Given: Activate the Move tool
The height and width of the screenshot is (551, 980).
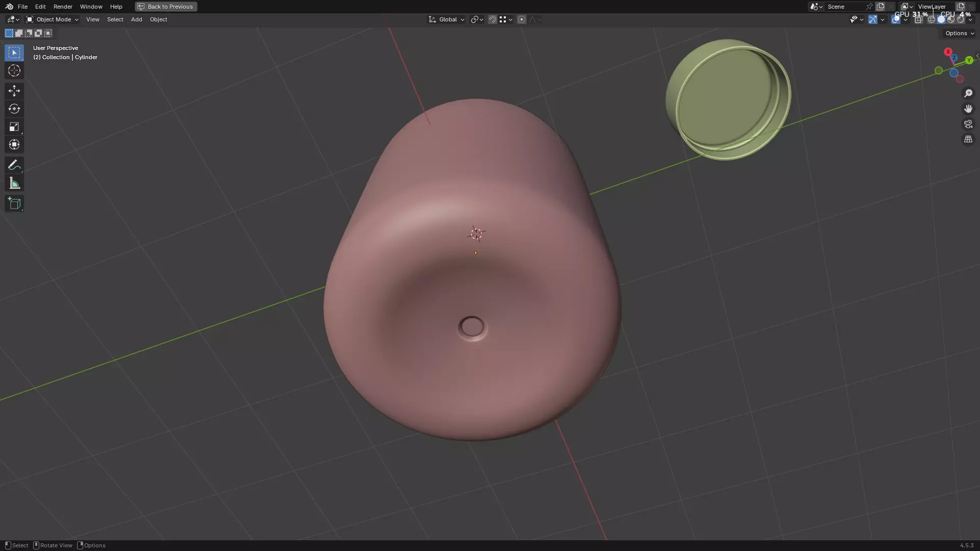Looking at the screenshot, I should point(14,91).
